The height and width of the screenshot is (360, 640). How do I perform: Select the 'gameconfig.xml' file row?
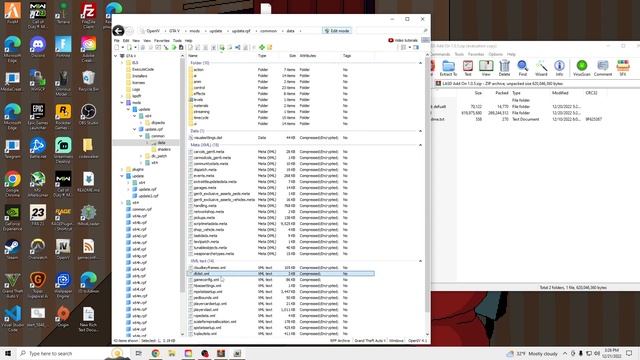coord(281,280)
